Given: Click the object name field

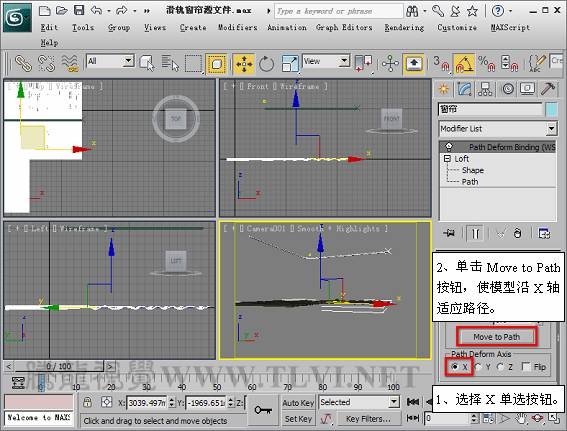Looking at the screenshot, I should [490, 109].
